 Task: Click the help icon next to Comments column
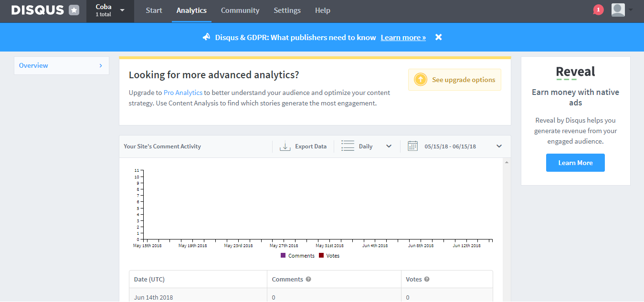(x=308, y=279)
